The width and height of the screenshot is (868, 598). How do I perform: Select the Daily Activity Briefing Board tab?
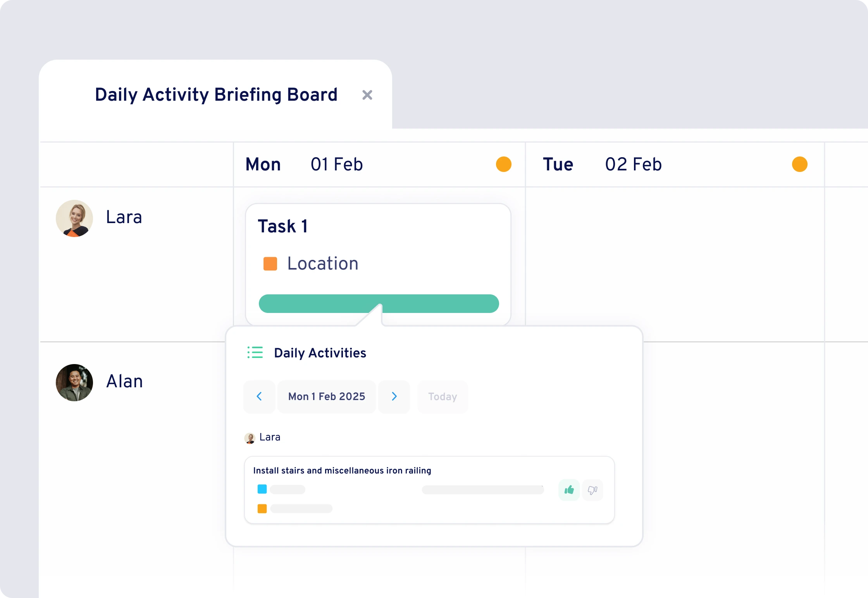pos(216,95)
